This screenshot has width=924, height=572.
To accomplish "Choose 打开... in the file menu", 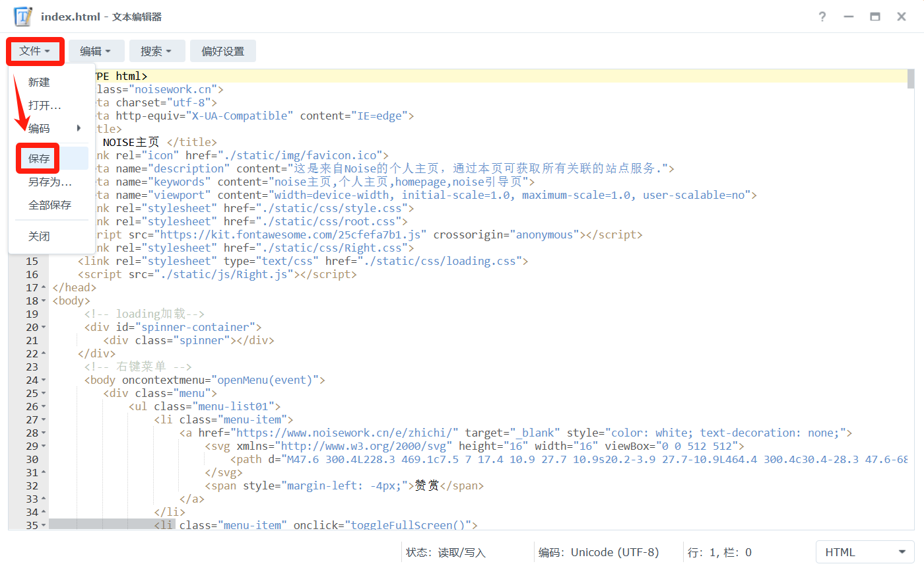I will [x=44, y=105].
